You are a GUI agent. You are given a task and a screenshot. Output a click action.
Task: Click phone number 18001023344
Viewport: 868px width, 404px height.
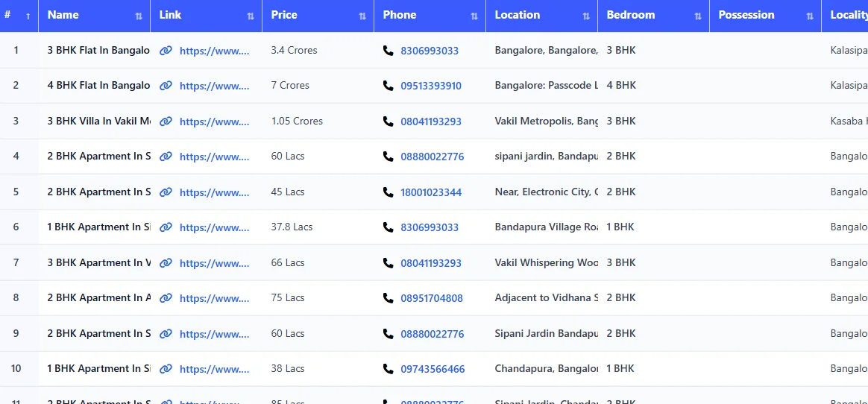[431, 192]
